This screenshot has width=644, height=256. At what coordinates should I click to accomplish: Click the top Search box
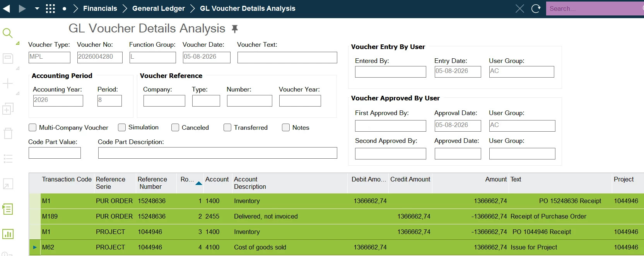tap(595, 8)
